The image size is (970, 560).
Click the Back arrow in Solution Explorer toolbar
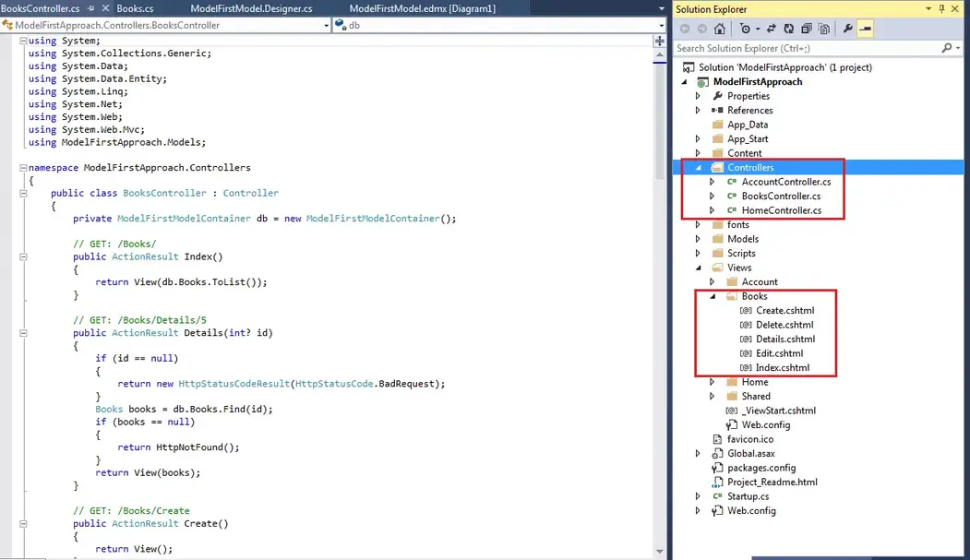pyautogui.click(x=685, y=29)
